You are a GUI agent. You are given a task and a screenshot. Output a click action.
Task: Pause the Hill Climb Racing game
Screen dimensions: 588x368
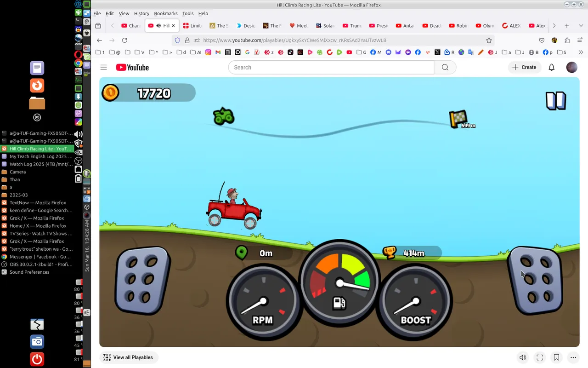(x=556, y=100)
